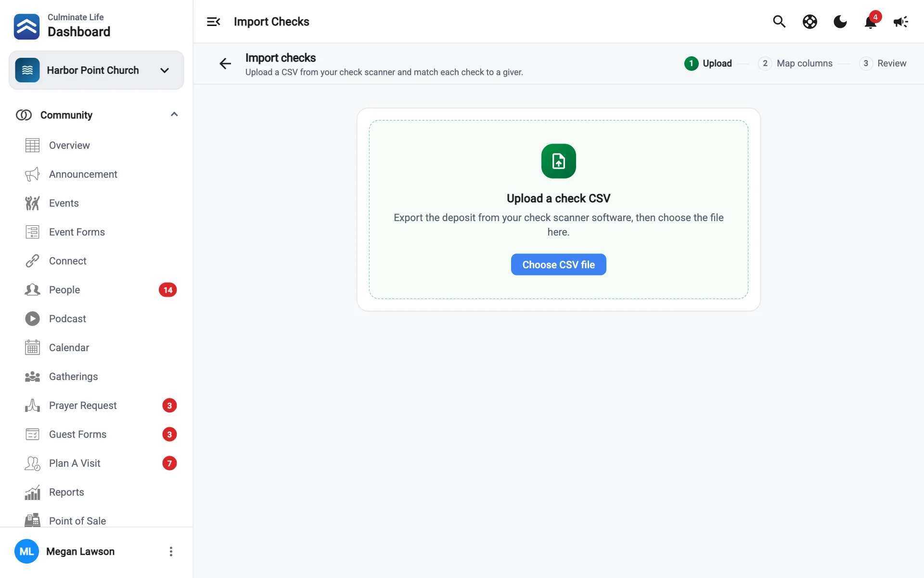This screenshot has height=578, width=924.
Task: Click the Dashboard title text
Action: click(79, 32)
